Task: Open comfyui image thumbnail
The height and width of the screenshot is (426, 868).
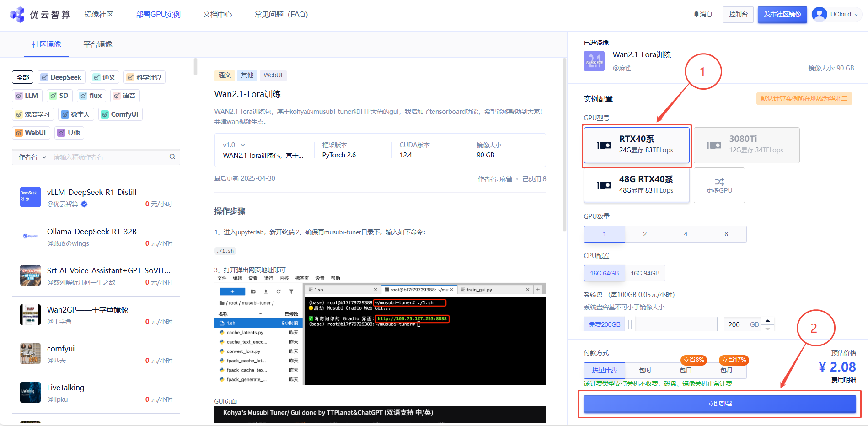Action: point(30,354)
